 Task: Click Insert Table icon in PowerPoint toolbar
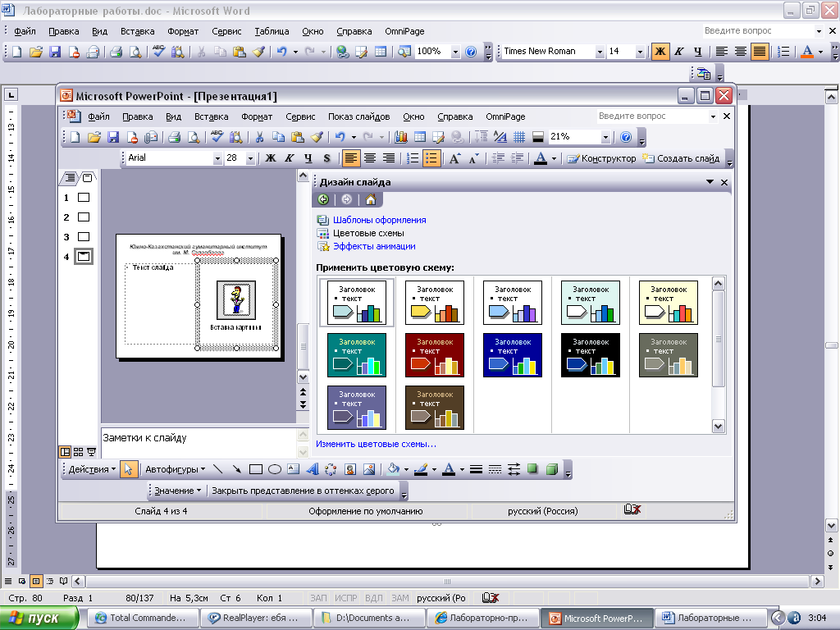tap(420, 137)
